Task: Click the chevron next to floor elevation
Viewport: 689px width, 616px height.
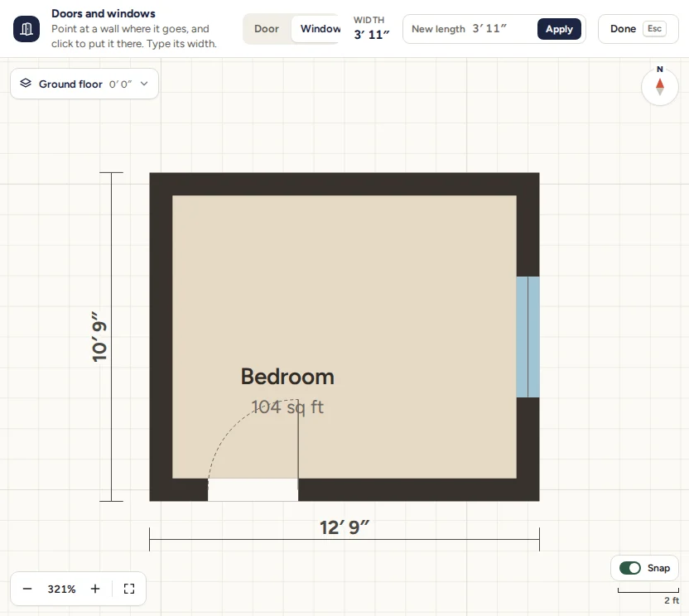Action: [x=144, y=84]
